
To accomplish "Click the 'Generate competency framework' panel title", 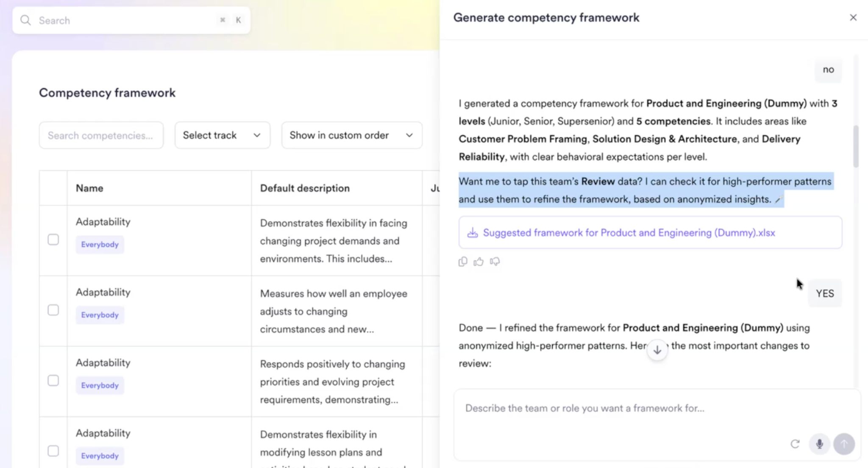I will (x=546, y=17).
